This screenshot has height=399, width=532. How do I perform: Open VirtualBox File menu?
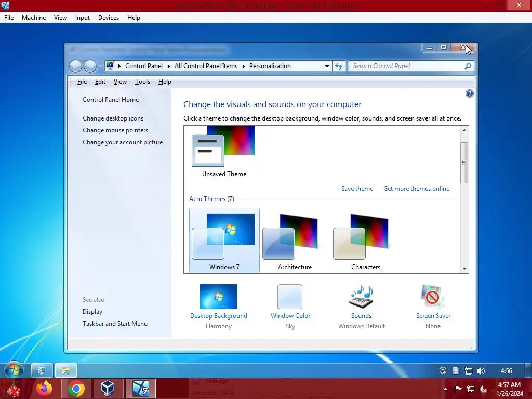[x=9, y=18]
